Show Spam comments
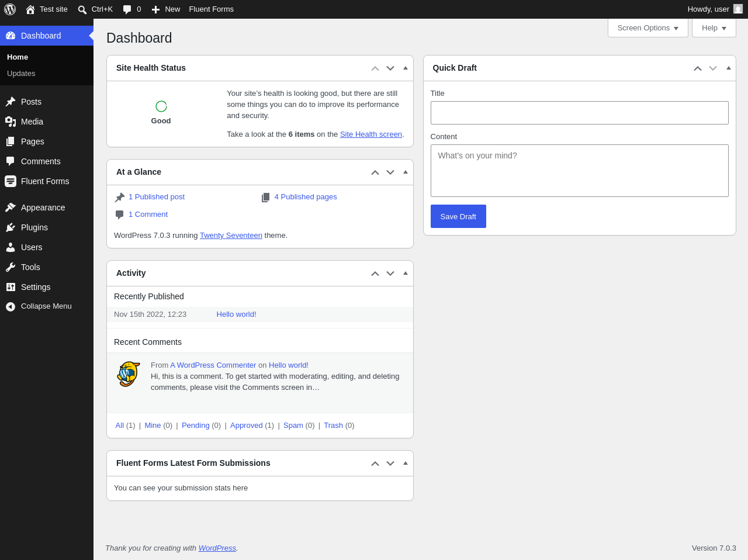This screenshot has height=560, width=748. [x=293, y=426]
